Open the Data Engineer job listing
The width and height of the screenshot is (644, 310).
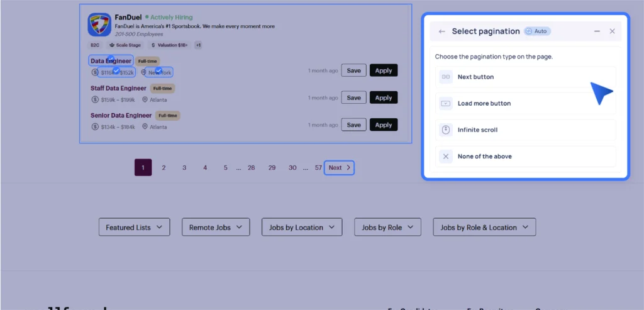point(111,61)
